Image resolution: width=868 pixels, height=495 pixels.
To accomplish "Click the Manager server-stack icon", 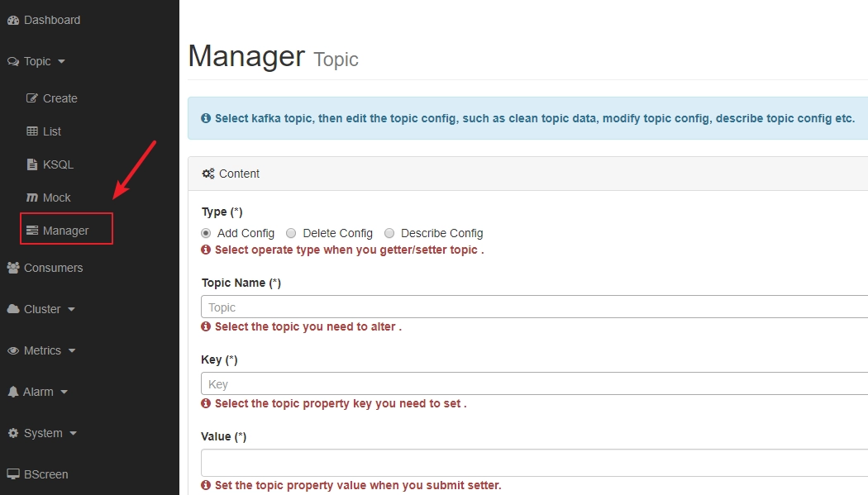I will [32, 231].
